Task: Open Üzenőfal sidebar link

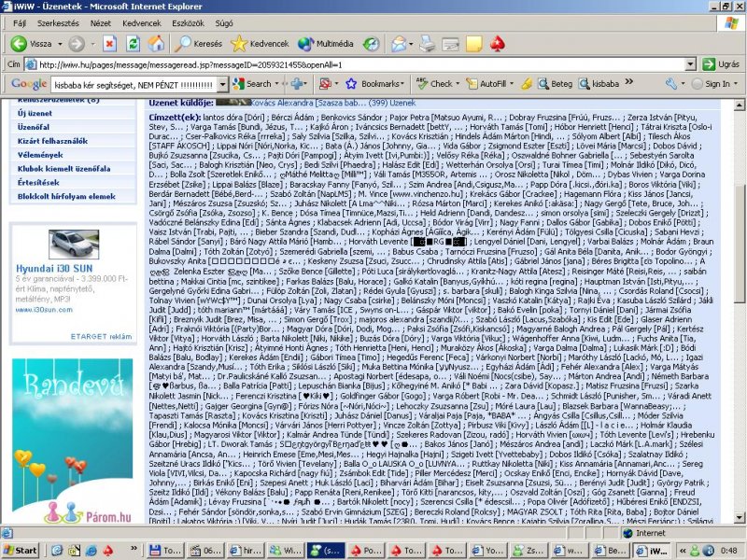Action: coord(34,127)
